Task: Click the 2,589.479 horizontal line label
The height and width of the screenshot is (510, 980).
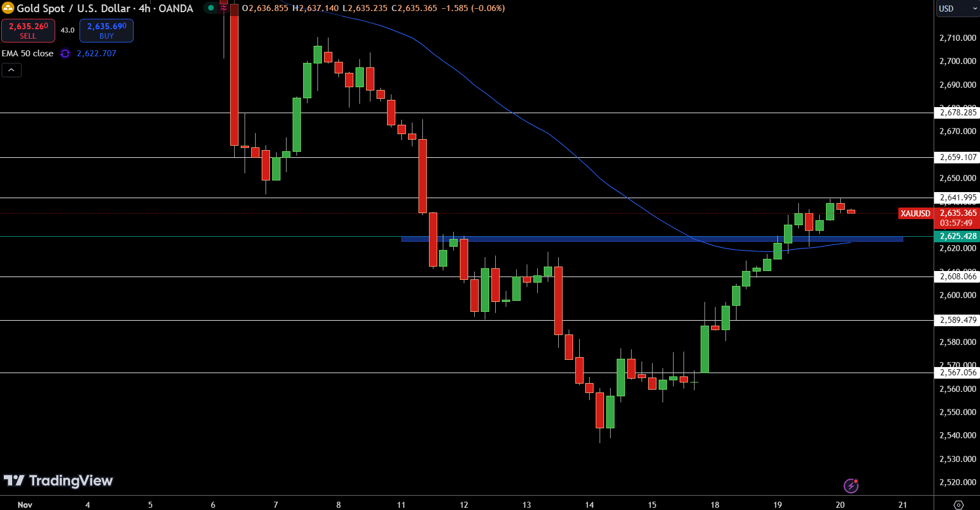Action: 957,320
